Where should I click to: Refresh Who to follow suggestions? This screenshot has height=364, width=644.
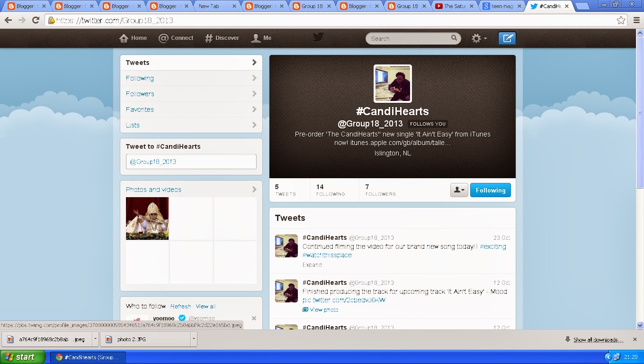point(180,307)
